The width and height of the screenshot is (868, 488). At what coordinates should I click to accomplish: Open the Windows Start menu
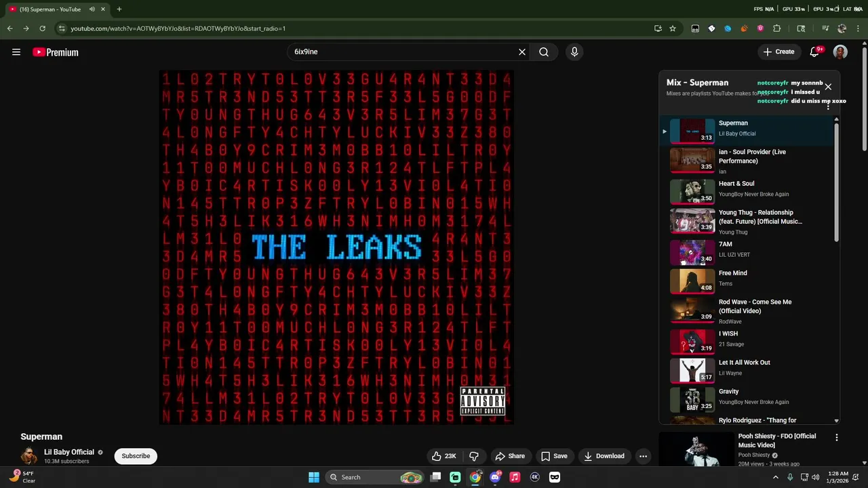click(x=314, y=477)
